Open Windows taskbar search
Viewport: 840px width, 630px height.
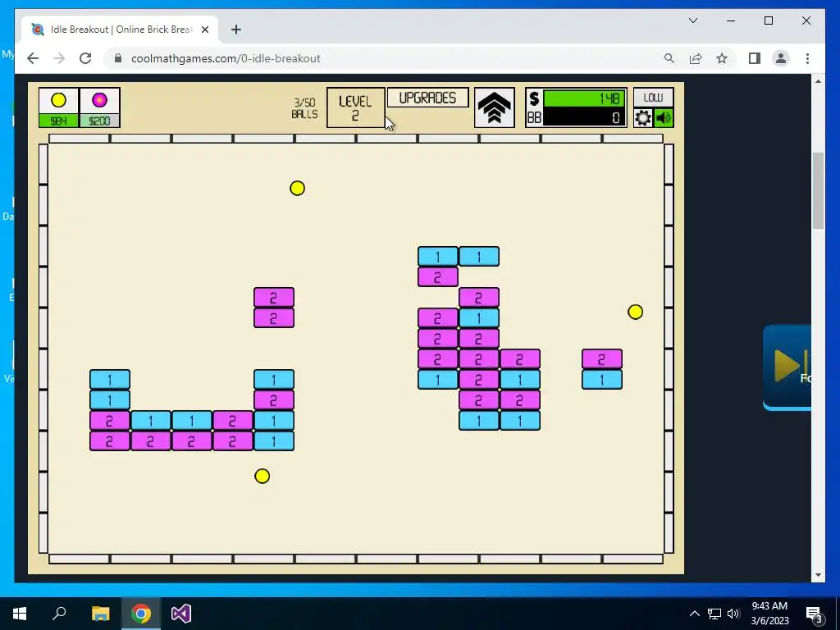59,614
